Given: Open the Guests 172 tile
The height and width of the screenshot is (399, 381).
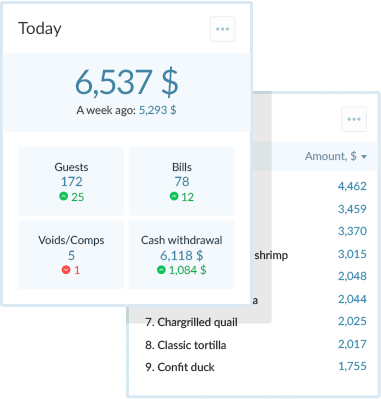Looking at the screenshot, I should pyautogui.click(x=71, y=181).
